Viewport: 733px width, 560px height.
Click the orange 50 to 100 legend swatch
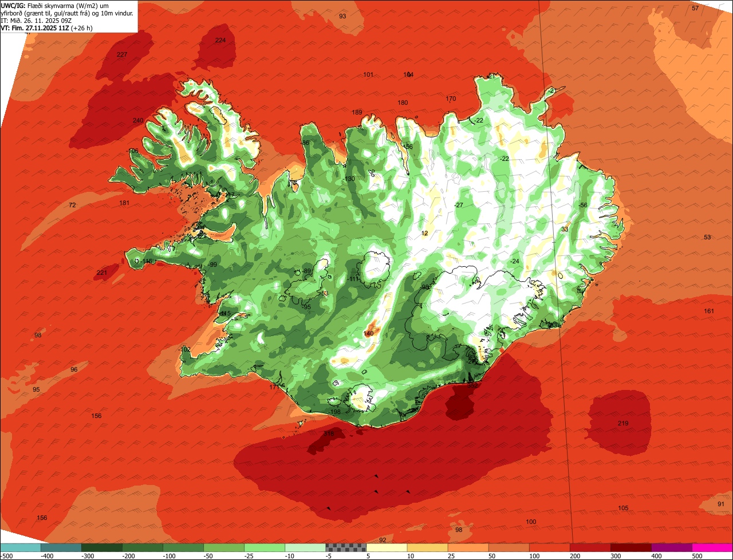(509, 547)
